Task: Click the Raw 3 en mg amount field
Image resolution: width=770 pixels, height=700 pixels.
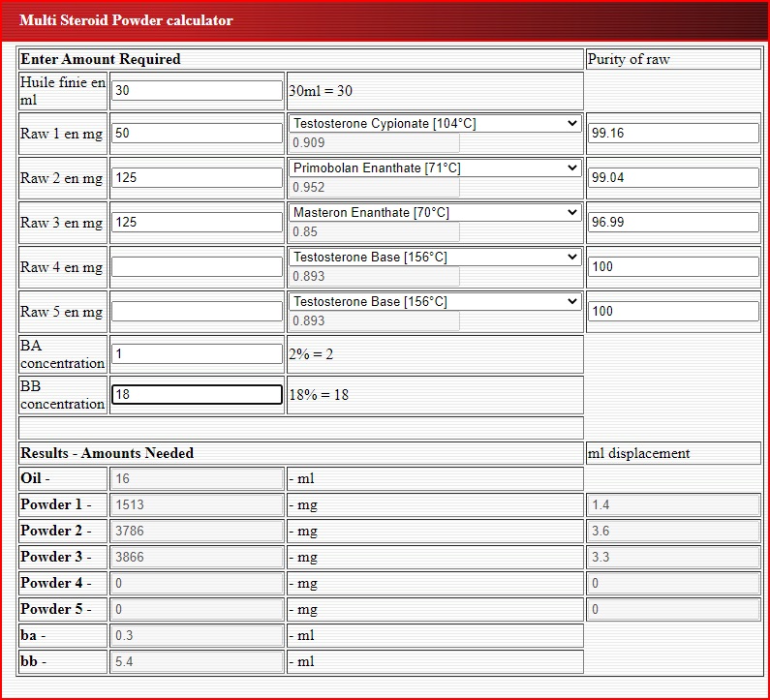Action: coord(197,223)
